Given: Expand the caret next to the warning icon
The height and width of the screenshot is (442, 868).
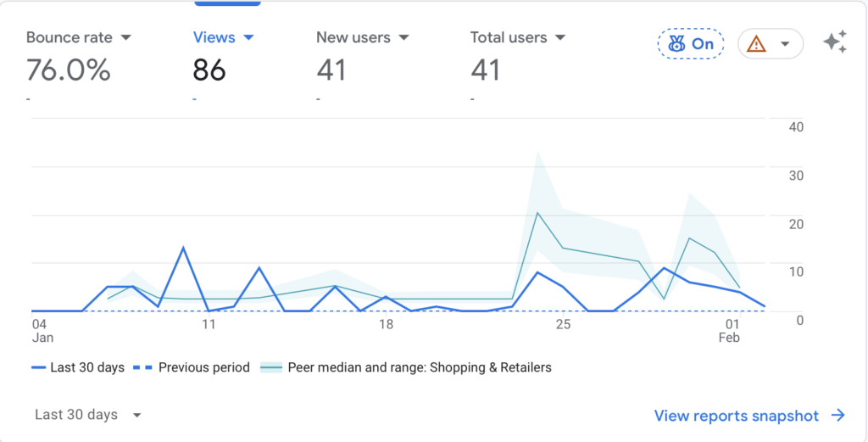Looking at the screenshot, I should click(x=786, y=44).
